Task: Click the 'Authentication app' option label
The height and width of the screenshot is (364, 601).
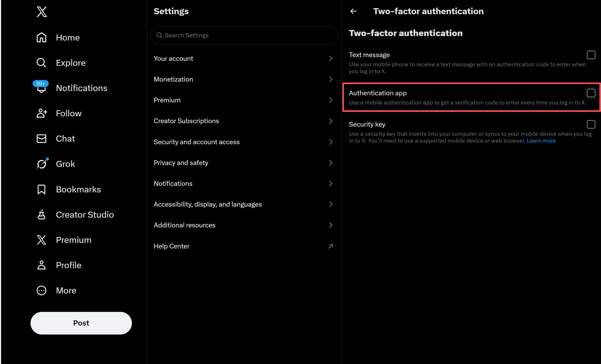Action: pyautogui.click(x=378, y=93)
